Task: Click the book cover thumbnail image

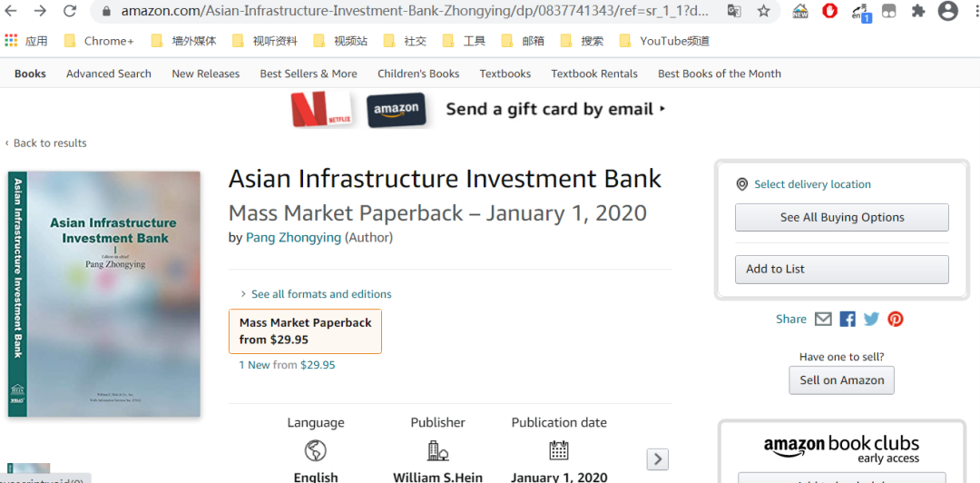Action: click(x=104, y=294)
